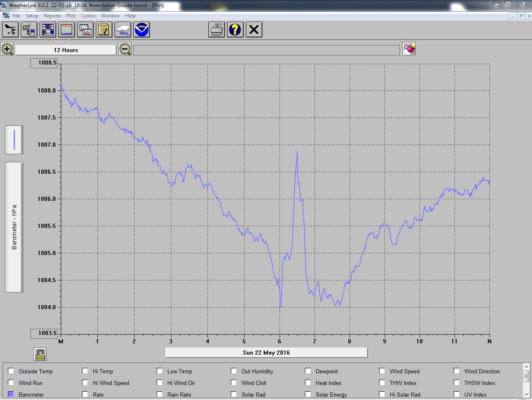Enable the THW Index checkbox
This screenshot has width=532, height=400.
click(x=382, y=382)
